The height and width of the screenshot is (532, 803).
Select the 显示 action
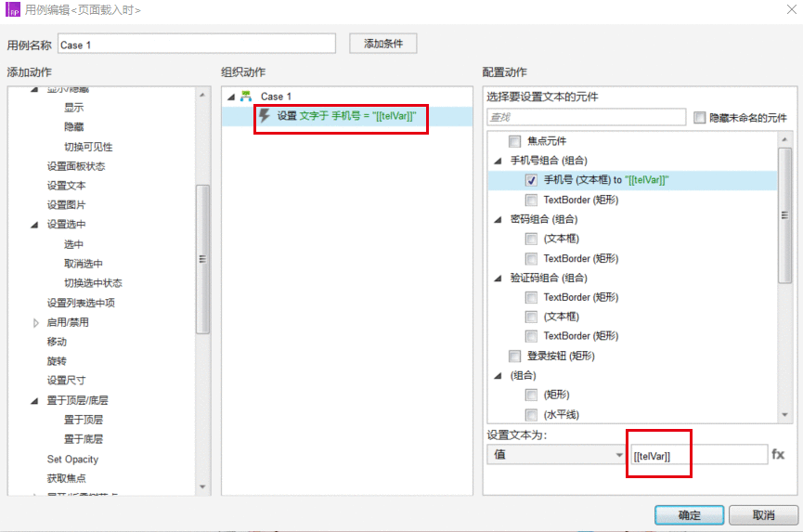73,108
